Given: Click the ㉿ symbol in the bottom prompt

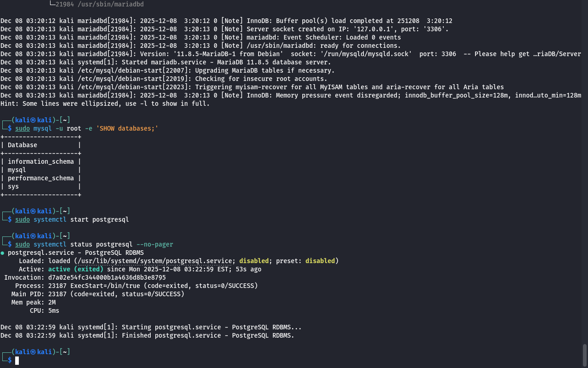Looking at the screenshot, I should 34,352.
